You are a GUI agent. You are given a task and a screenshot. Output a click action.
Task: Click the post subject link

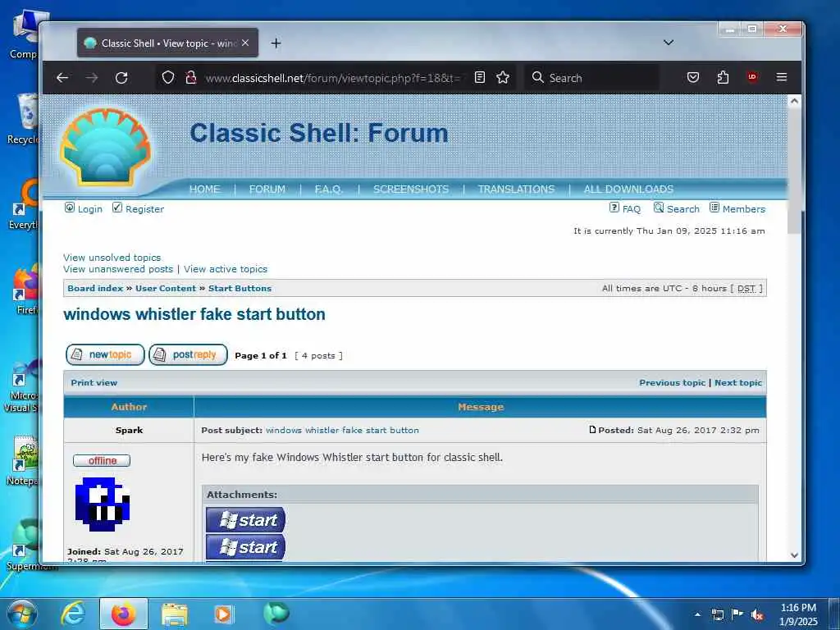point(342,430)
